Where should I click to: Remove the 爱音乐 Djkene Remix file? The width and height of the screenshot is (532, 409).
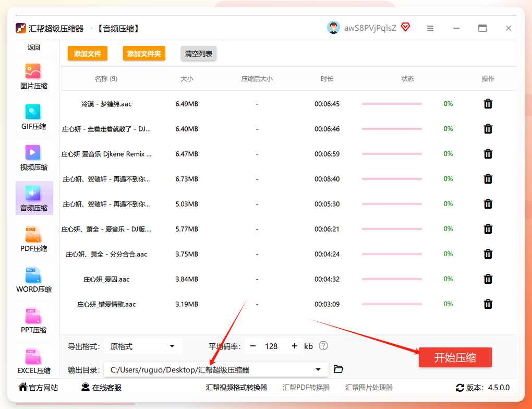[x=488, y=154]
